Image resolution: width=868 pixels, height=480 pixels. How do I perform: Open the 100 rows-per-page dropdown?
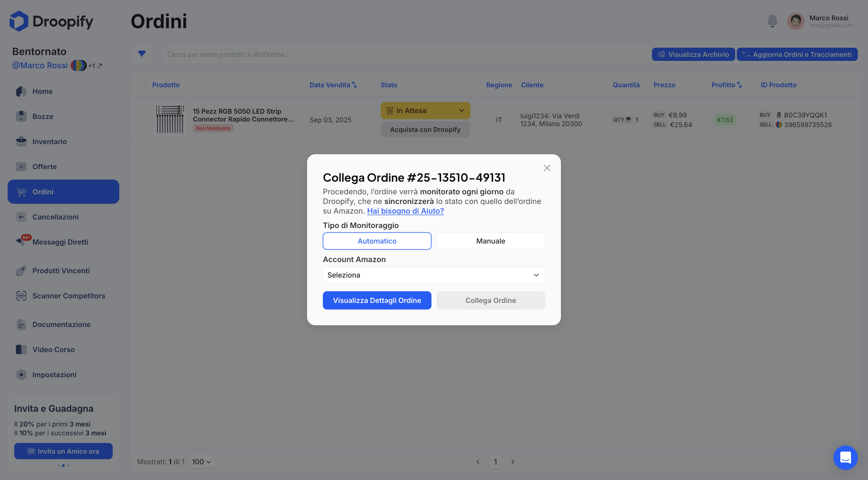[x=201, y=461]
